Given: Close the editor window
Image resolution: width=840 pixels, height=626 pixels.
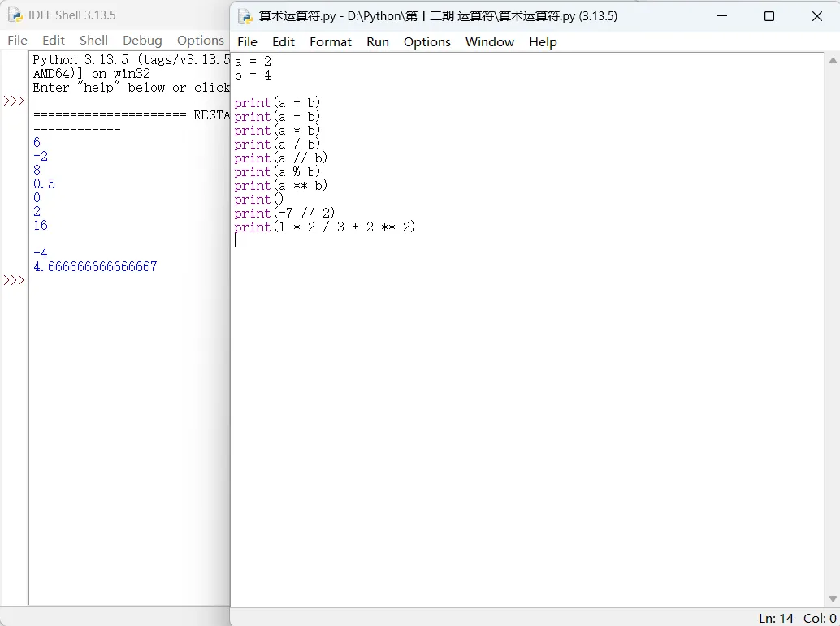Looking at the screenshot, I should [817, 16].
